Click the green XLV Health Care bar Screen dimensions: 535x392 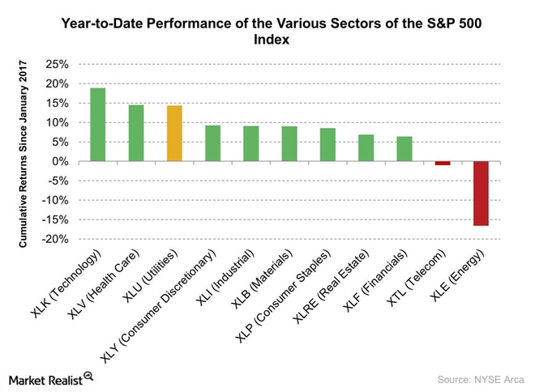pos(136,133)
